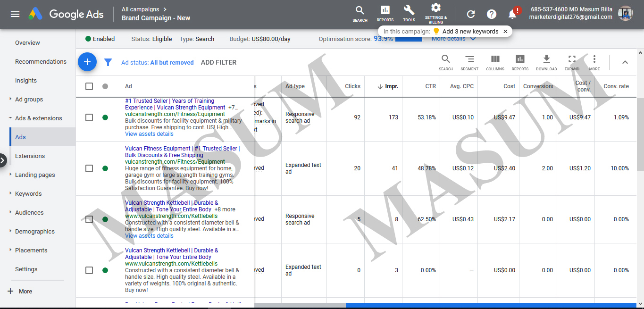Expand the side navigation panel arrow
Screen dimensions: 644x309
pos(3,160)
